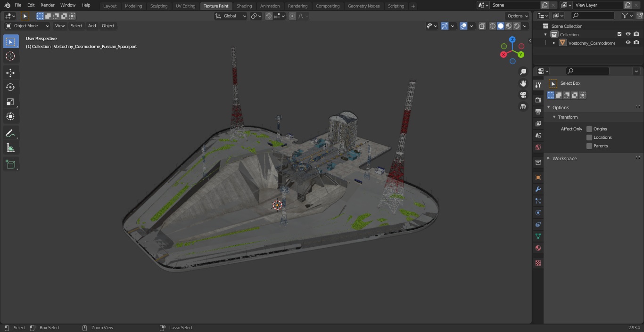Switch orthographic perspective grid icon

click(x=523, y=107)
